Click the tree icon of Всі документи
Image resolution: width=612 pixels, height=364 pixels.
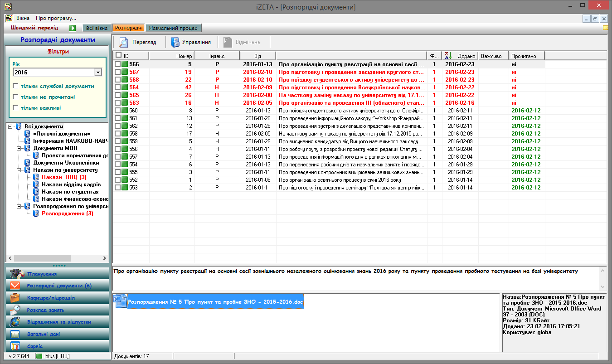pos(19,126)
